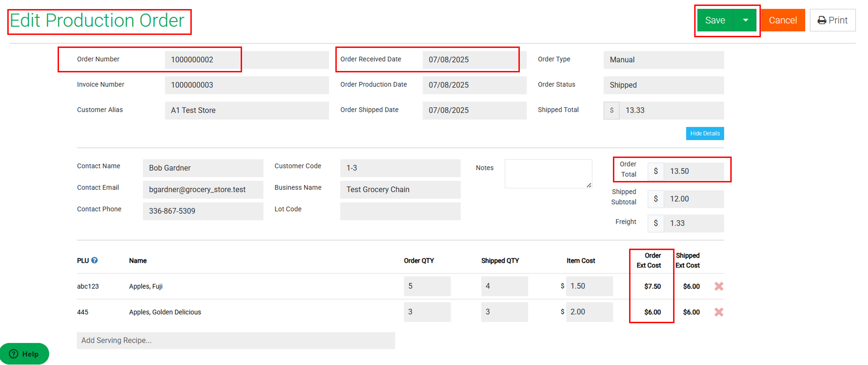Image resolution: width=868 pixels, height=365 pixels.
Task: Focus the Add Serving Recipe search box
Action: click(236, 340)
